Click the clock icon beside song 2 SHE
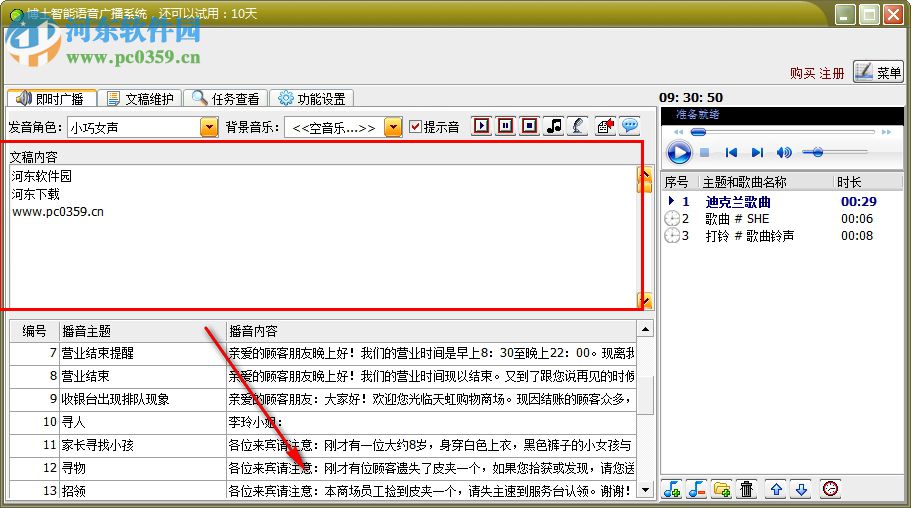The image size is (911, 508). click(x=672, y=219)
